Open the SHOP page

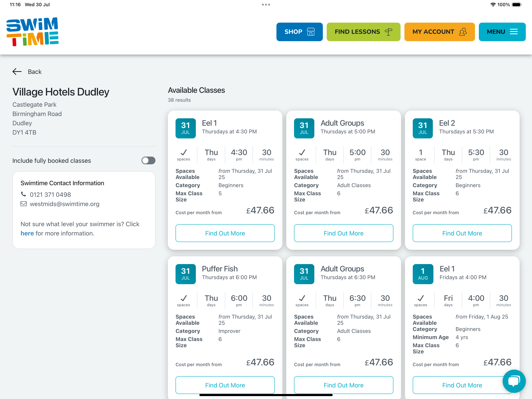pos(299,32)
